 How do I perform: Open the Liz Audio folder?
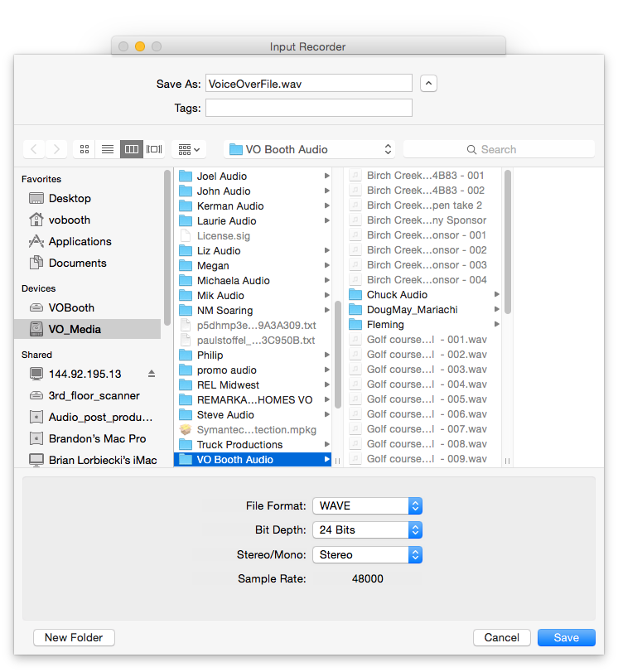pyautogui.click(x=253, y=251)
